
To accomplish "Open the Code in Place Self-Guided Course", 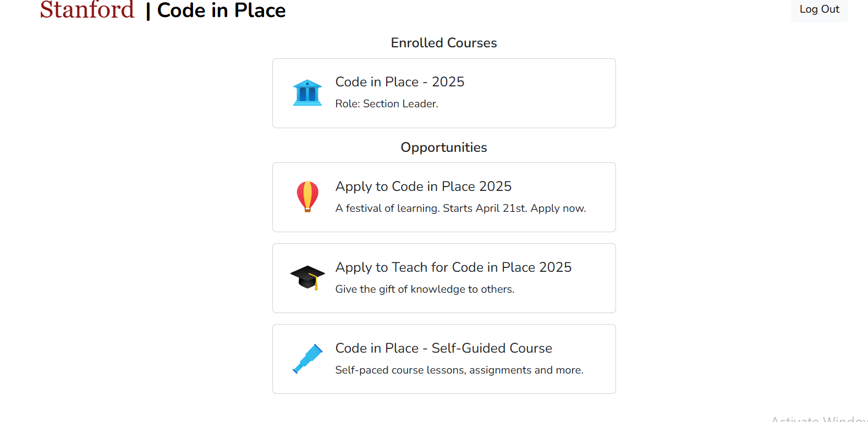I will pos(443,358).
